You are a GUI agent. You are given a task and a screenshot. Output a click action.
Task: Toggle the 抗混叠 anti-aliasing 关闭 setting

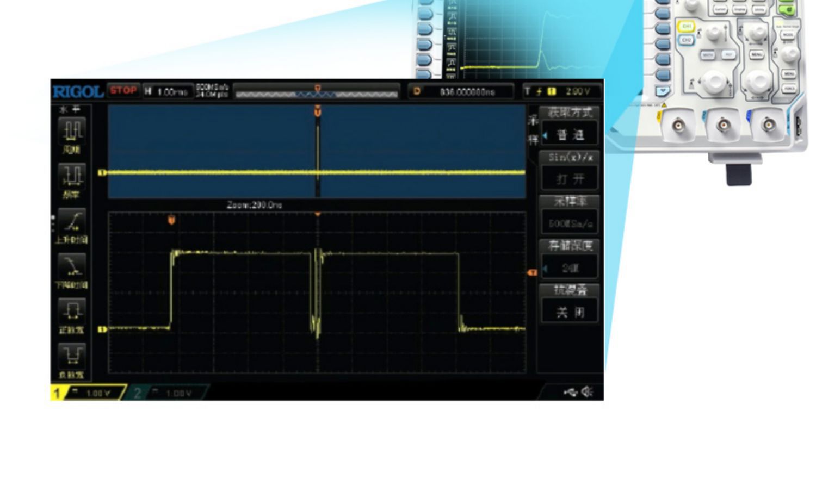tap(570, 304)
